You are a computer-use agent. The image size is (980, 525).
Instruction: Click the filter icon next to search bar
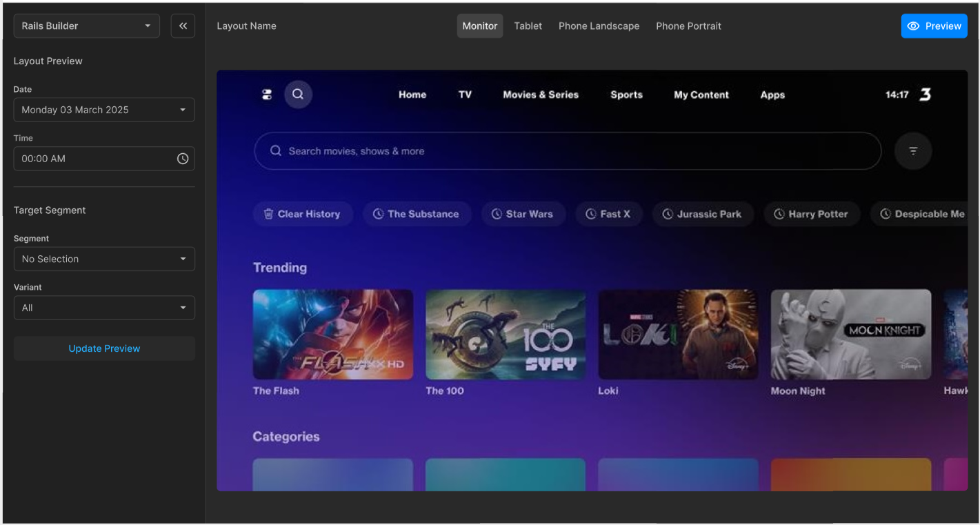click(x=913, y=150)
